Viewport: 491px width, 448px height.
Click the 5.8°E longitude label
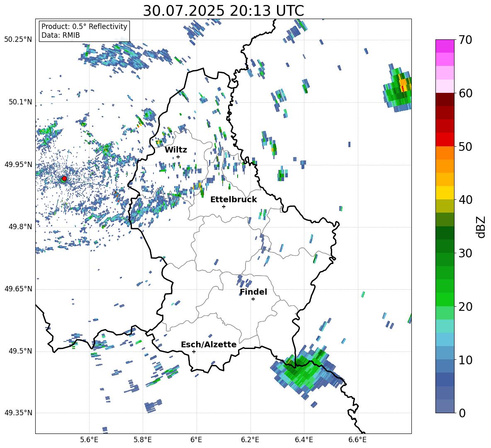tap(143, 440)
